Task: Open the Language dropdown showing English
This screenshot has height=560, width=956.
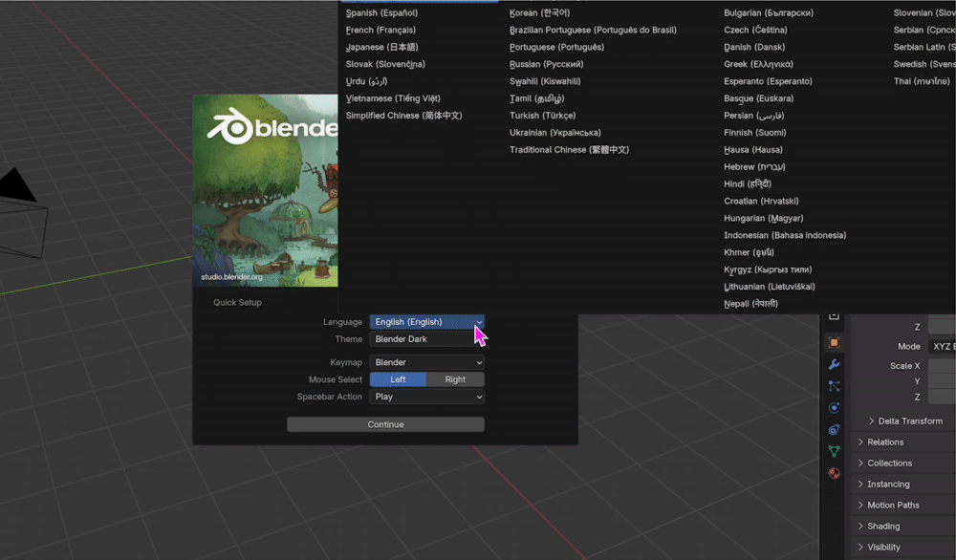Action: (x=426, y=322)
